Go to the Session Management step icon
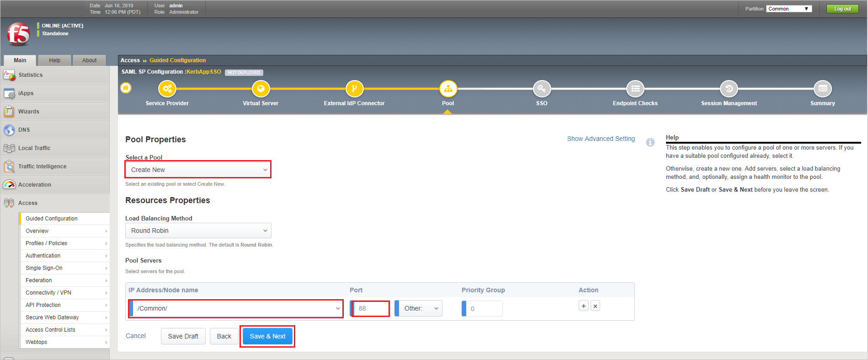Image resolution: width=868 pixels, height=360 pixels. (729, 89)
